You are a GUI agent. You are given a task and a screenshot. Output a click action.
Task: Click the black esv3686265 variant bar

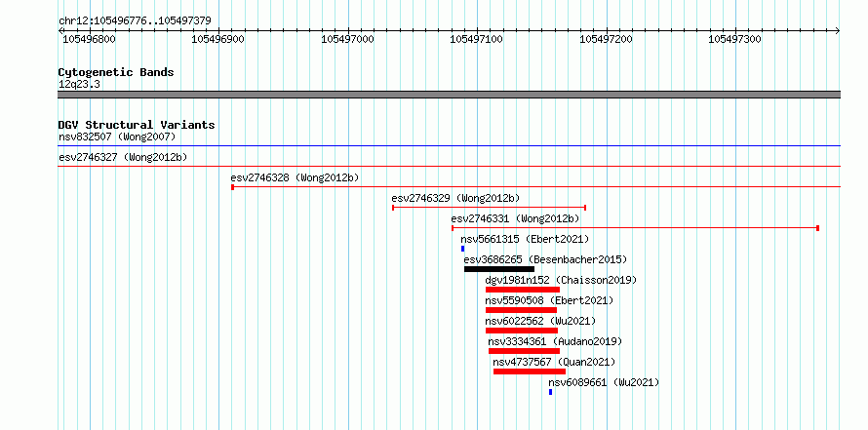tap(499, 269)
